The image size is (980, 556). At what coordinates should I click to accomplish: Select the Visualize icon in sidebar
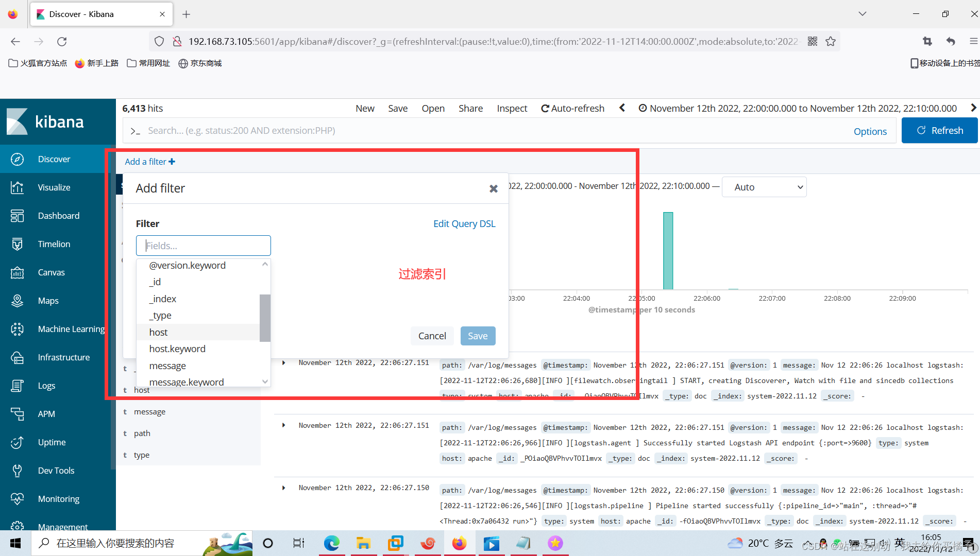[x=17, y=187]
